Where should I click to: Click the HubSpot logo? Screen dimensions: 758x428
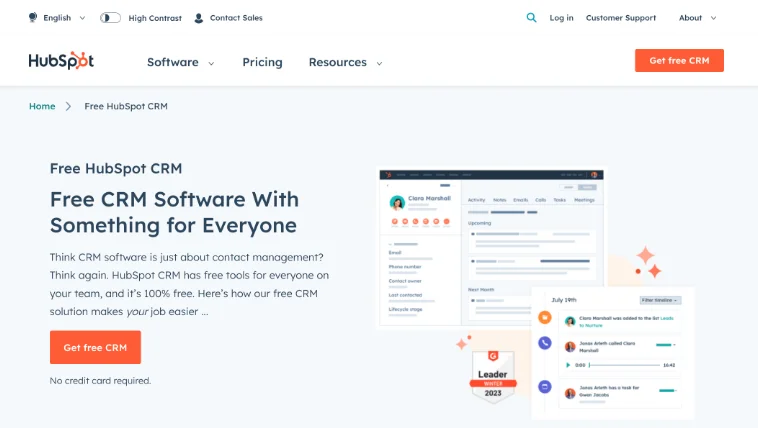(x=61, y=60)
